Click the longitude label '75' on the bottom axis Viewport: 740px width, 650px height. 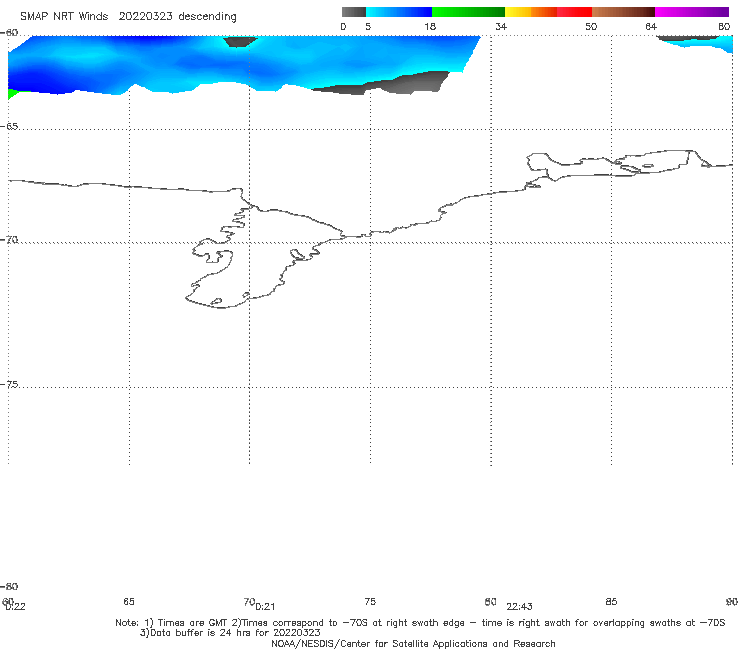coord(370,601)
